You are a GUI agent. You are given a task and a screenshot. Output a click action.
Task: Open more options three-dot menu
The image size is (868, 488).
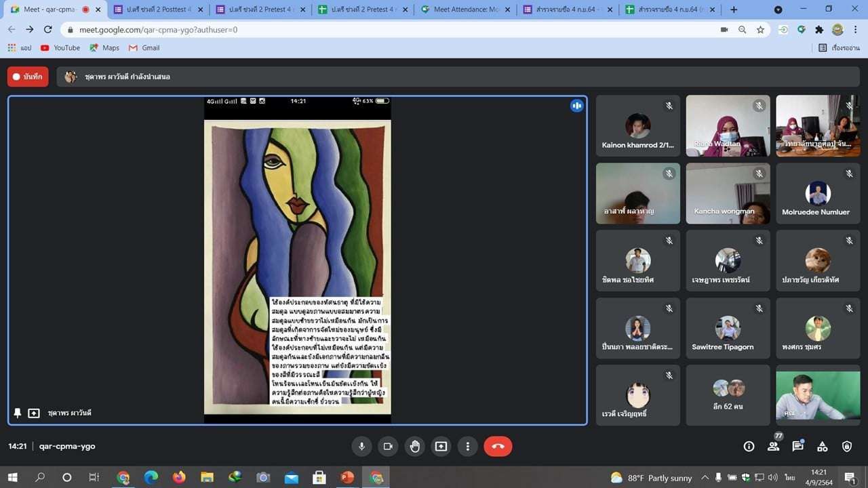pos(467,446)
